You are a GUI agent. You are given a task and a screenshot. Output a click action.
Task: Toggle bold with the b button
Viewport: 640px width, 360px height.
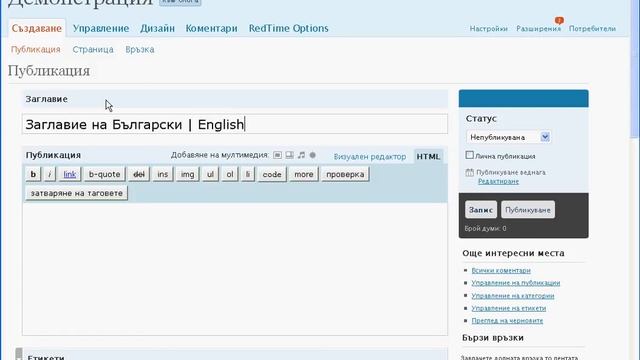[x=33, y=174]
